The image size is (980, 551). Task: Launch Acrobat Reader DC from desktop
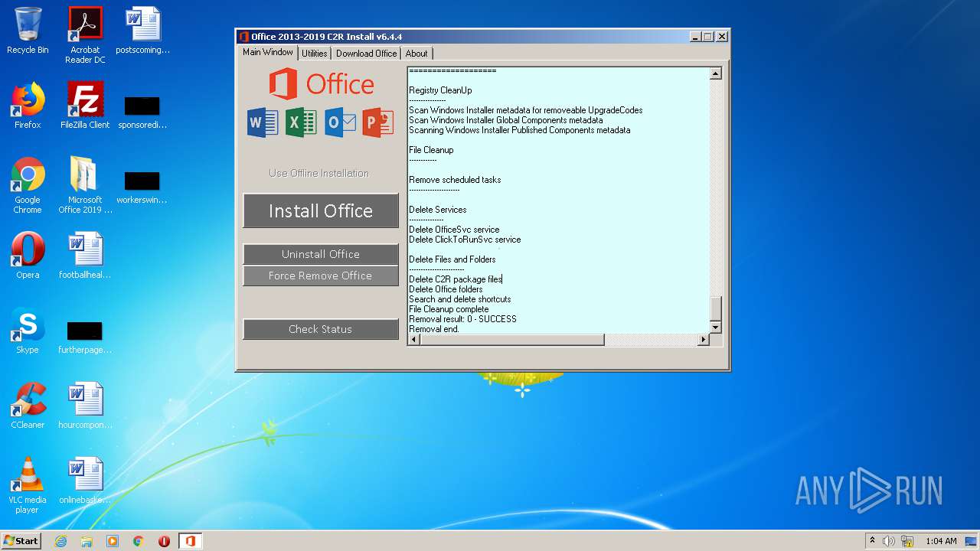coord(85,35)
